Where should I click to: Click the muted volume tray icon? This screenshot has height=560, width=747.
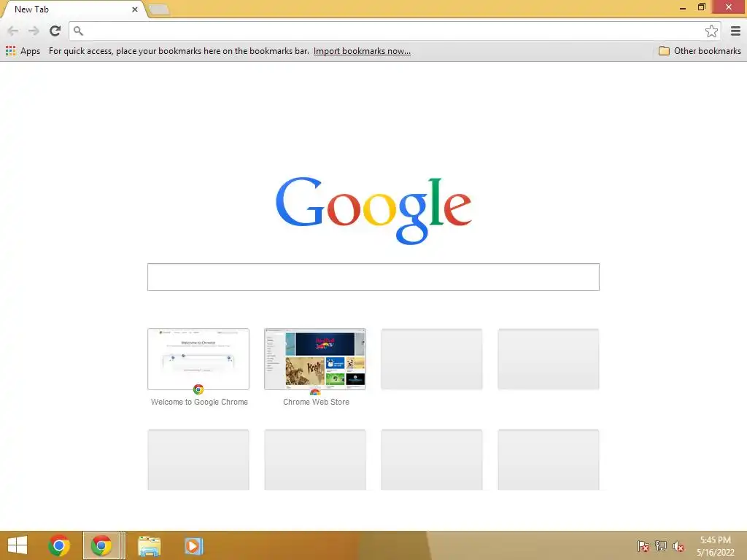pos(678,545)
